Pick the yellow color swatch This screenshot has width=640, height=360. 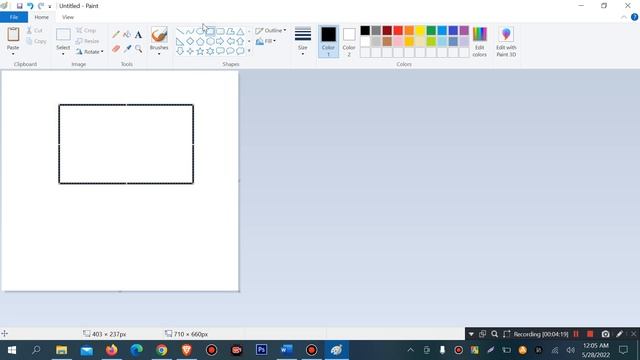coord(420,31)
